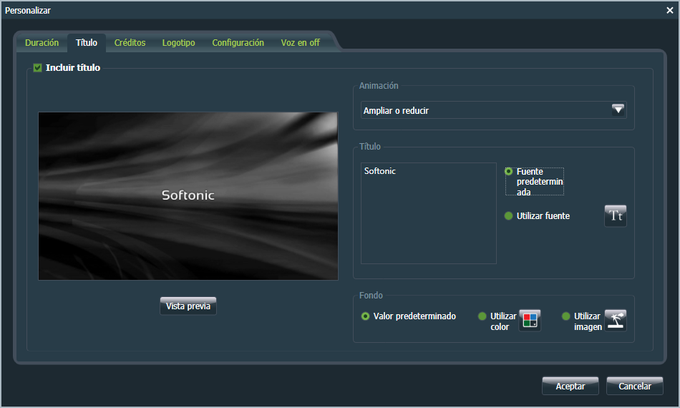Close the Personalizar dialog
The width and height of the screenshot is (680, 408).
[x=670, y=10]
